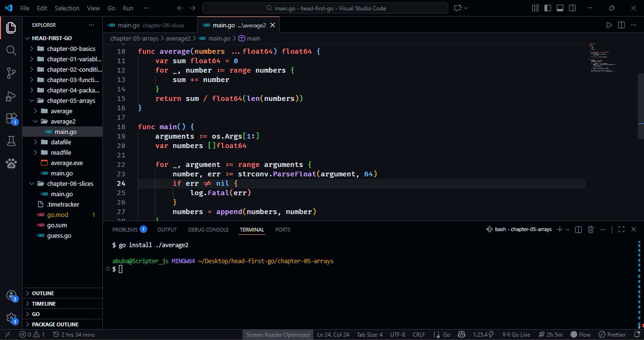
Task: Open the Run menu
Action: tap(128, 8)
